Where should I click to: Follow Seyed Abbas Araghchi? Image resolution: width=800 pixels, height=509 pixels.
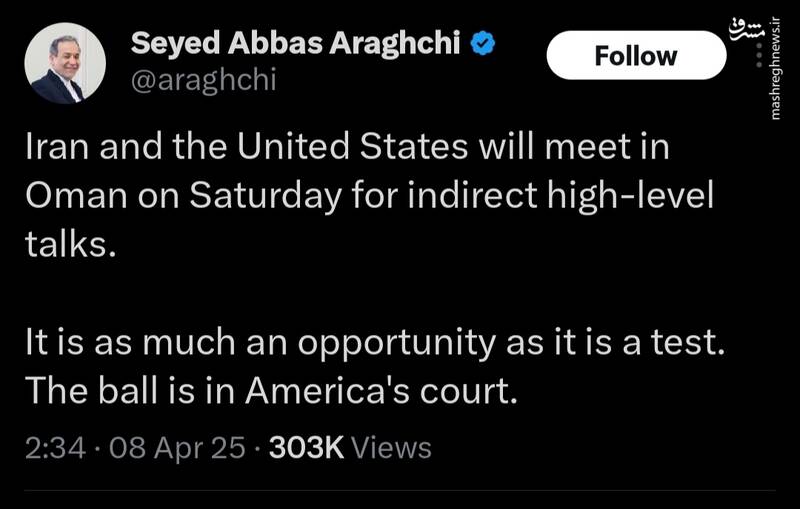tap(636, 55)
